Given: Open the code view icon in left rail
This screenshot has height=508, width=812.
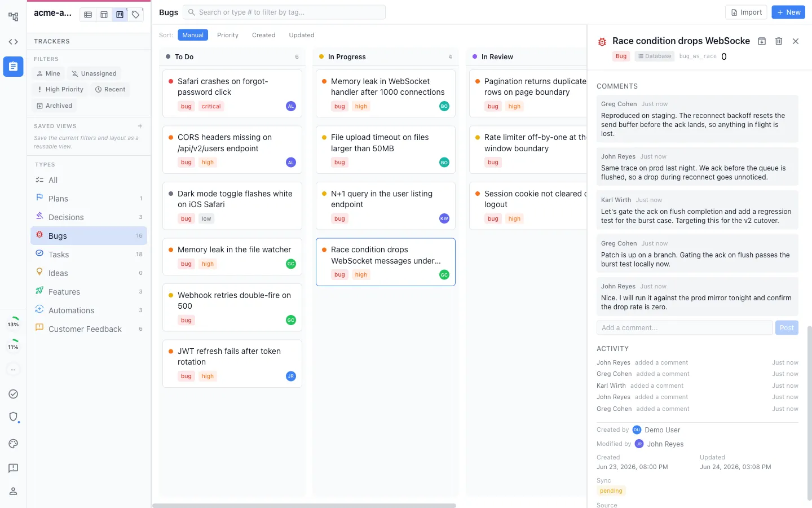Looking at the screenshot, I should point(13,42).
